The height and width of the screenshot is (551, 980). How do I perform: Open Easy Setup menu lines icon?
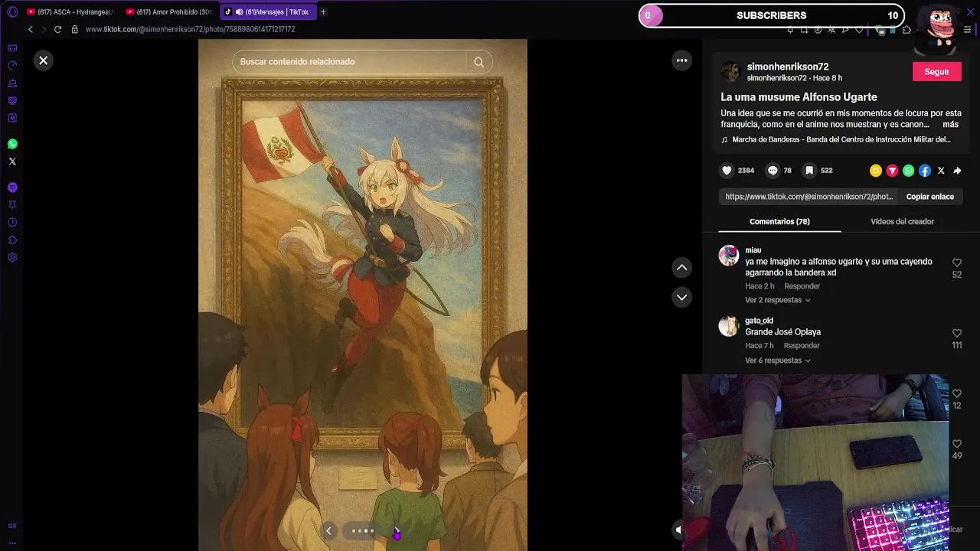point(967,30)
